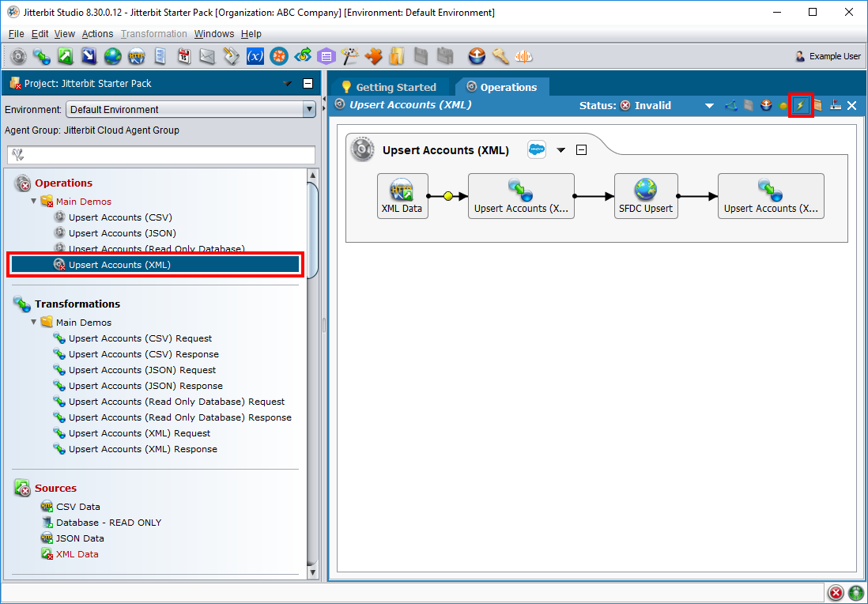This screenshot has width=868, height=604.
Task: Switch to the Getting Started tab
Action: [389, 87]
